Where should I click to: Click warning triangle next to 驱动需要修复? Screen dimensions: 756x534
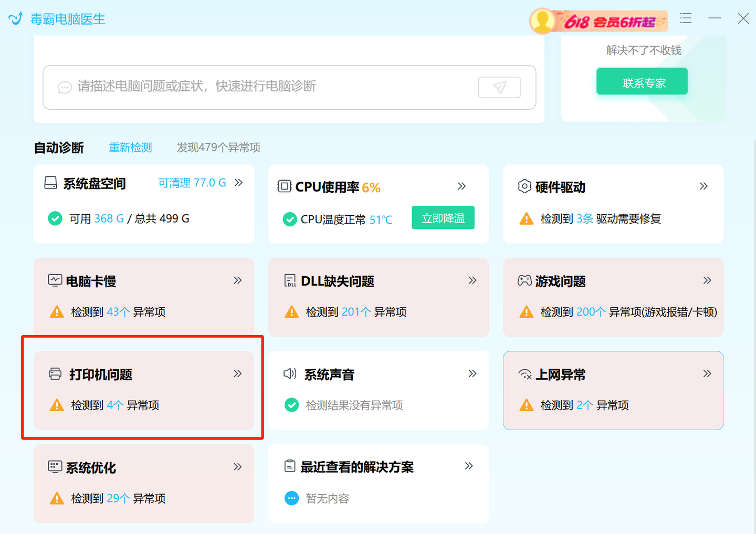click(x=526, y=218)
